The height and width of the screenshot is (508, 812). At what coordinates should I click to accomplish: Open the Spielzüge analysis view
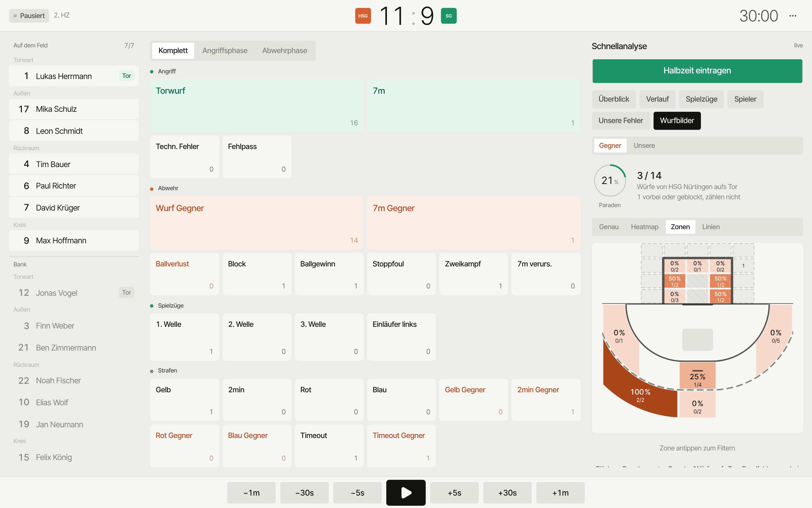(701, 99)
